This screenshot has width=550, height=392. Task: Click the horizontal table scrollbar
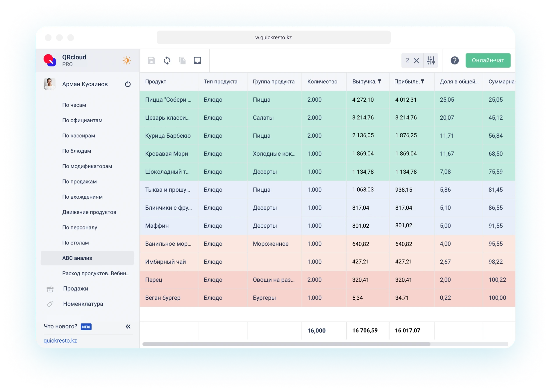[x=286, y=344]
